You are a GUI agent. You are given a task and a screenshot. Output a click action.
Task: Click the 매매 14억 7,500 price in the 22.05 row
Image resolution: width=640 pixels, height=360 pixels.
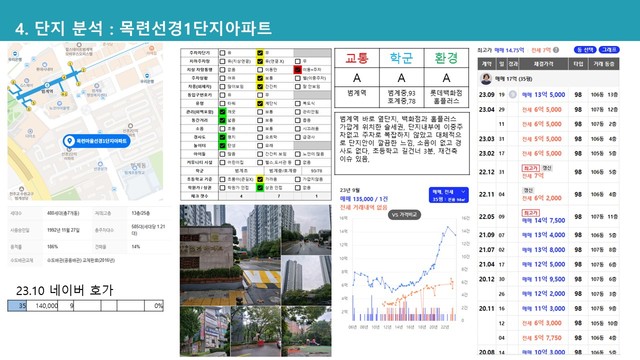543,220
